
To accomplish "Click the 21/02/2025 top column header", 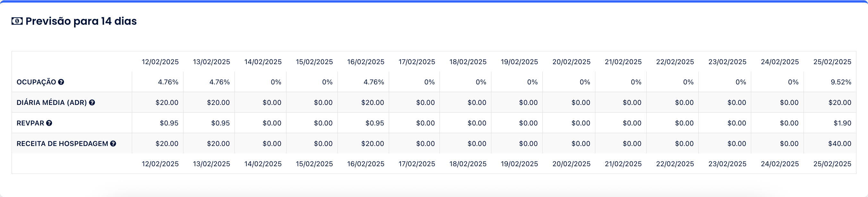I will (x=623, y=62).
